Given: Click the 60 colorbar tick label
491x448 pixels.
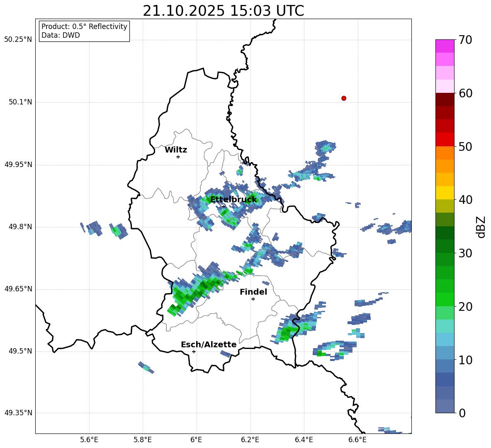Looking at the screenshot, I should pyautogui.click(x=466, y=93).
